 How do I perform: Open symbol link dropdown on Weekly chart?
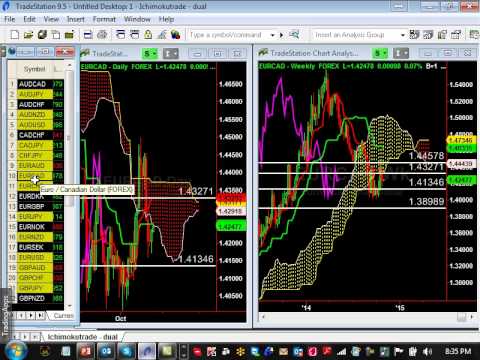(x=380, y=53)
